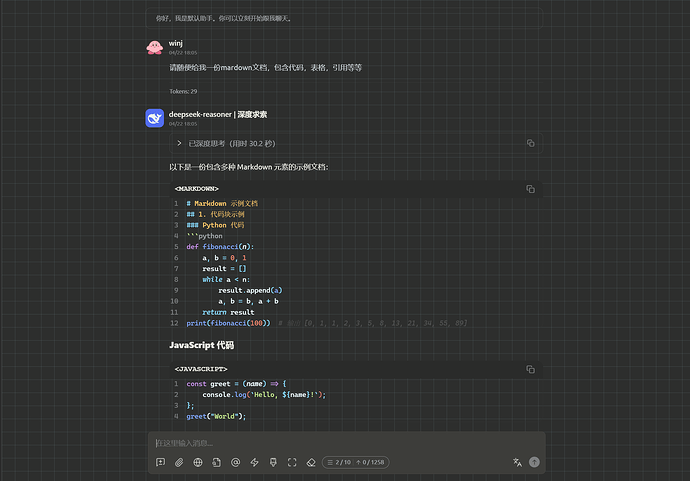
Task: Click the line 'result.append(a)'
Action: tap(250, 290)
